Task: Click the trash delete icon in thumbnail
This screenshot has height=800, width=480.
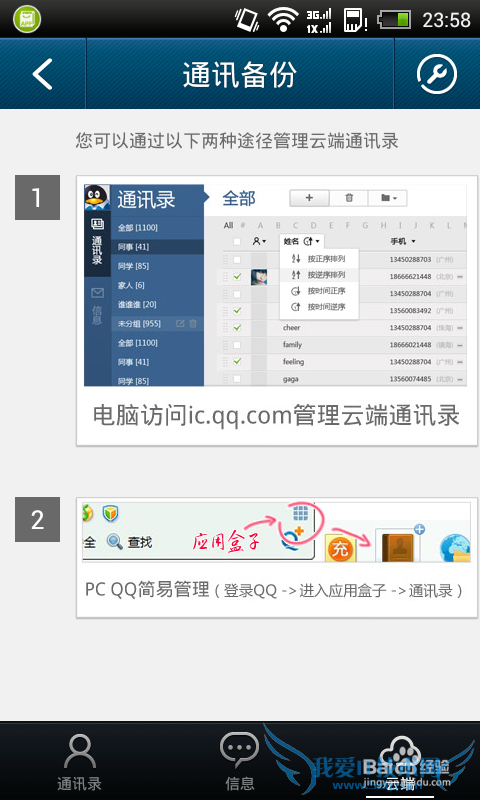Action: [x=349, y=198]
